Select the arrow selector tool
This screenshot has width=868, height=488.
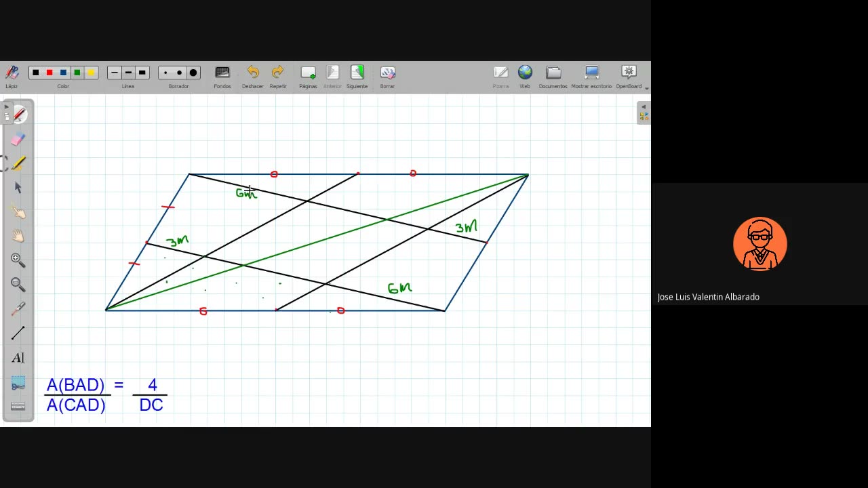click(18, 188)
